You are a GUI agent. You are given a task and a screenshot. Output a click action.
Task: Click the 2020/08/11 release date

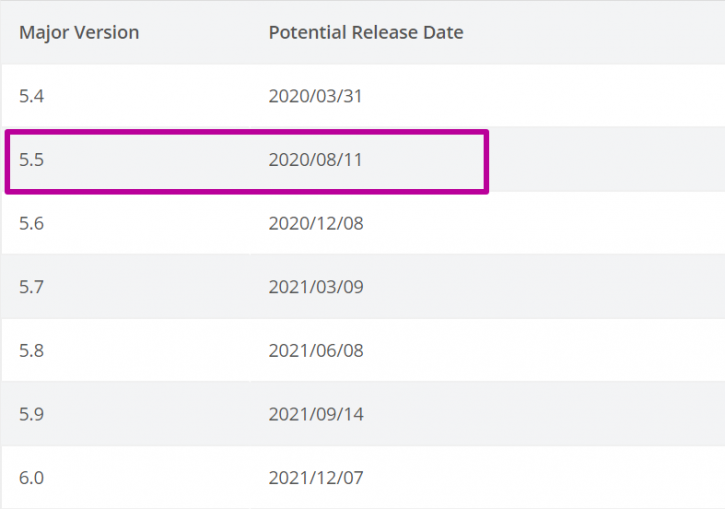pos(315,159)
